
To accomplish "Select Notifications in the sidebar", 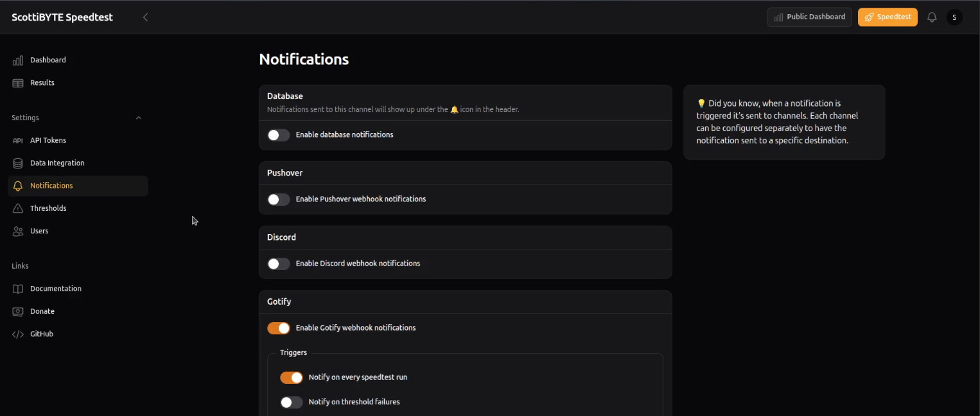I will point(78,186).
